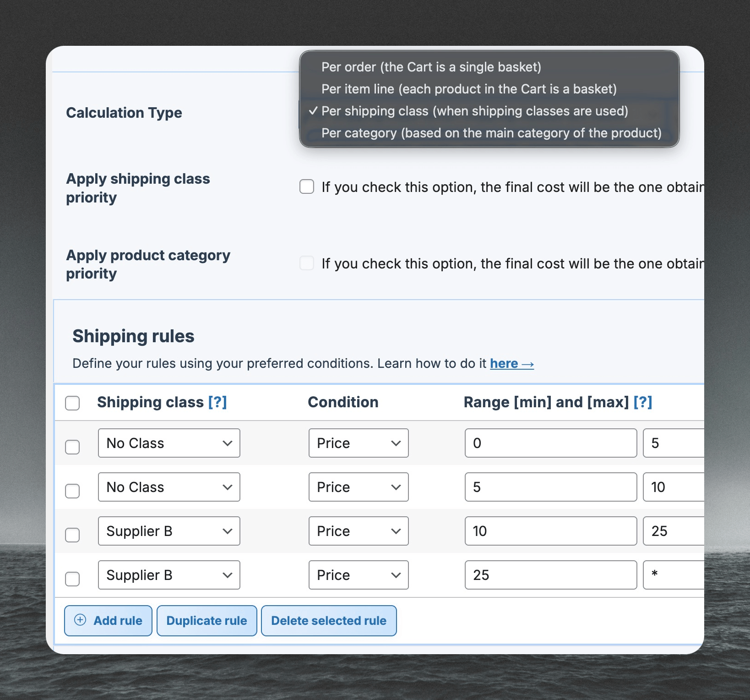Screen dimensions: 750x700
Task: Click the plus icon on Add rule
Action: point(80,620)
